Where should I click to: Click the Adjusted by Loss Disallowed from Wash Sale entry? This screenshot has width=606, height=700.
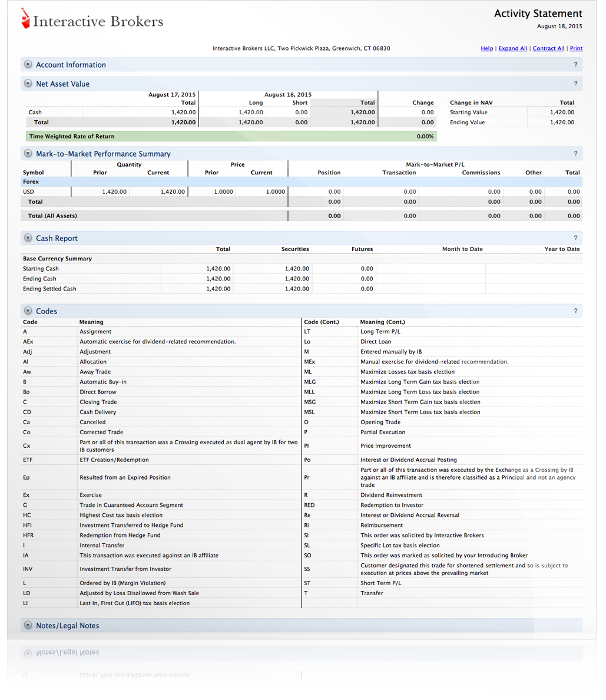[139, 593]
